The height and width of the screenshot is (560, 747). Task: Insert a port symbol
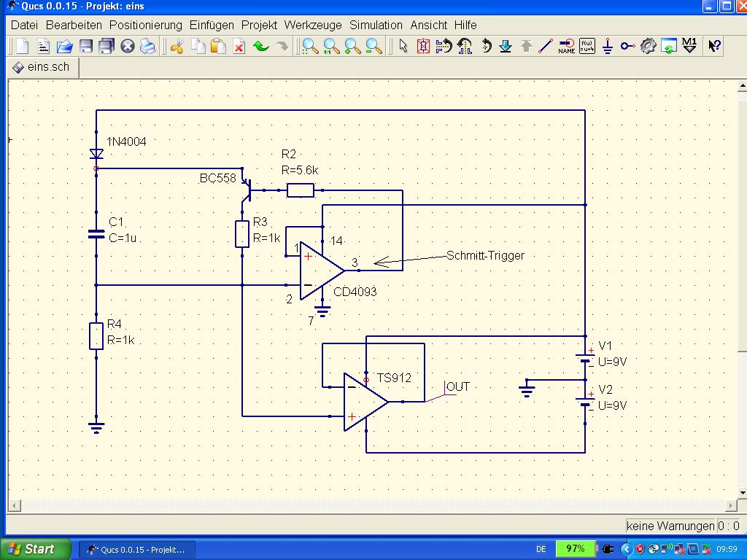pos(627,46)
